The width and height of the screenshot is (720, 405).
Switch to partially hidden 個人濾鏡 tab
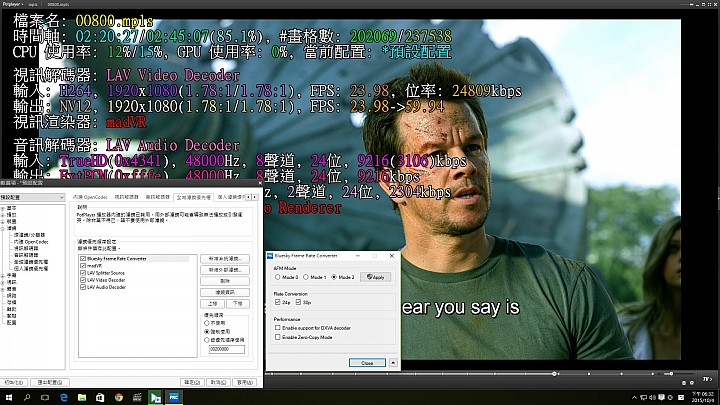(231, 197)
